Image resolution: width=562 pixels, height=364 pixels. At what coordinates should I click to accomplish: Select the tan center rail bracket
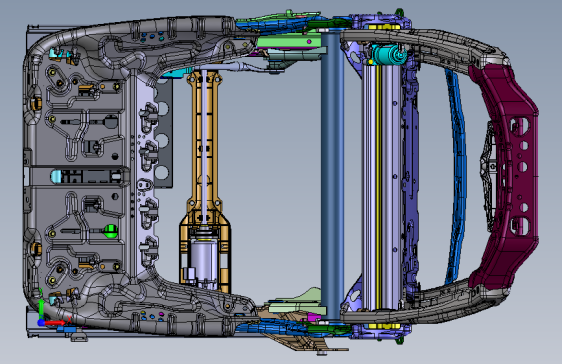205,181
